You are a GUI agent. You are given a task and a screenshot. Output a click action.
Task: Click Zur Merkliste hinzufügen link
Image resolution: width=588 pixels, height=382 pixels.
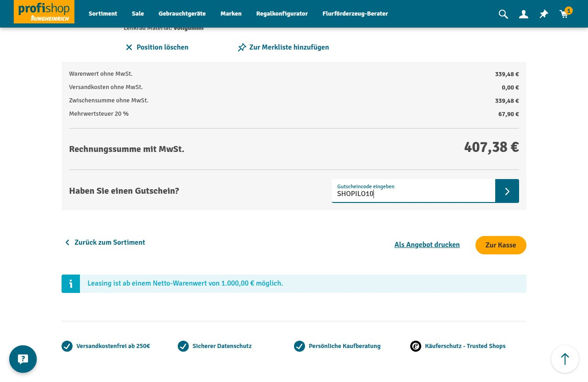point(289,47)
